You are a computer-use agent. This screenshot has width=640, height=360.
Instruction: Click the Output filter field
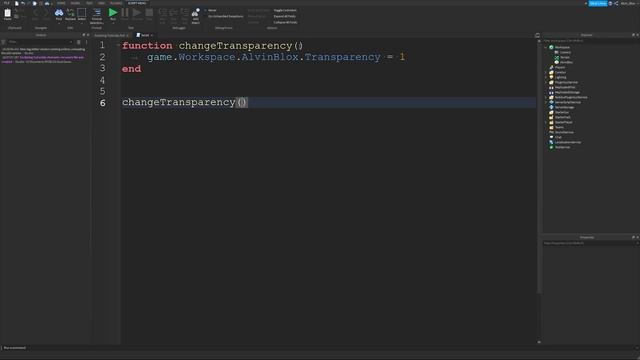pos(40,42)
